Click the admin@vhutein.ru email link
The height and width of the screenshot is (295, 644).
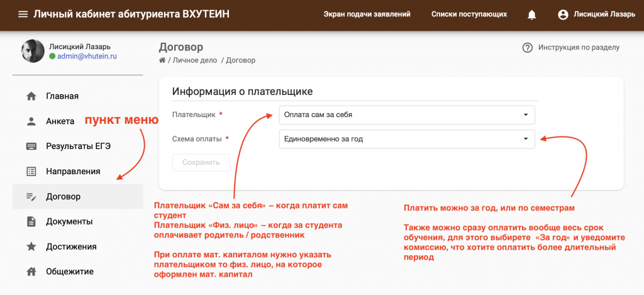[x=87, y=56]
